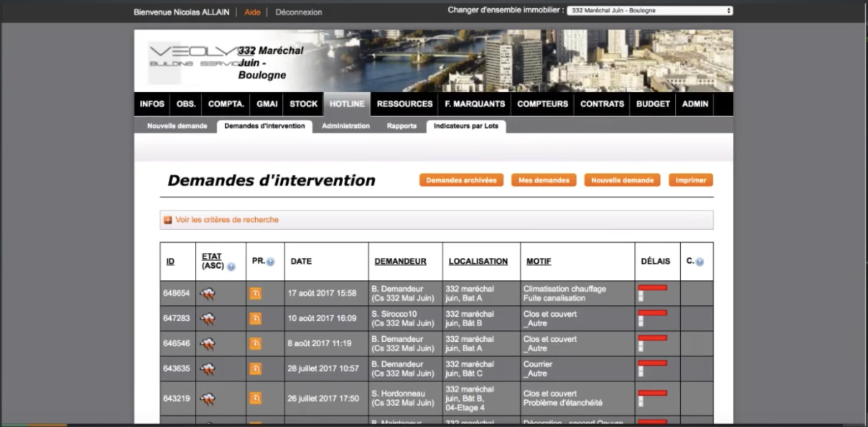Click the Imprimer button

pos(691,180)
